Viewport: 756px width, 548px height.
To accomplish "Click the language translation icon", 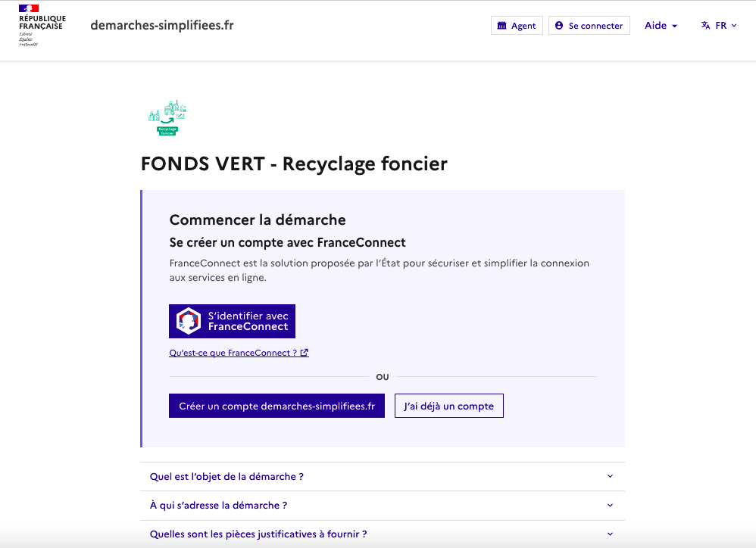I will coord(705,26).
